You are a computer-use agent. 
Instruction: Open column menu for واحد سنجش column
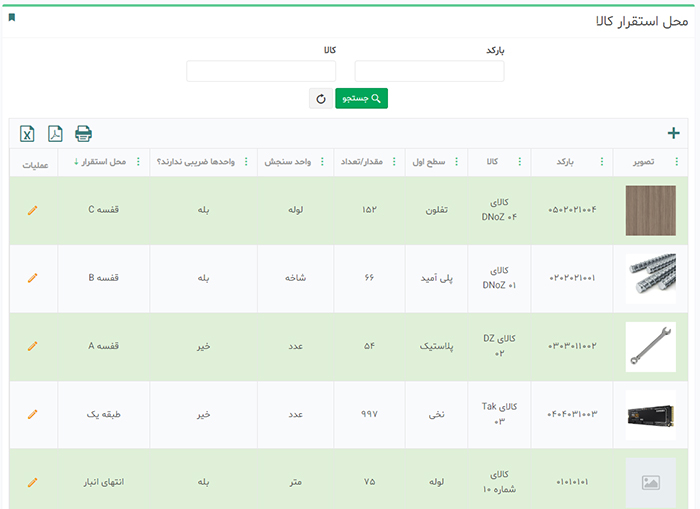322,162
